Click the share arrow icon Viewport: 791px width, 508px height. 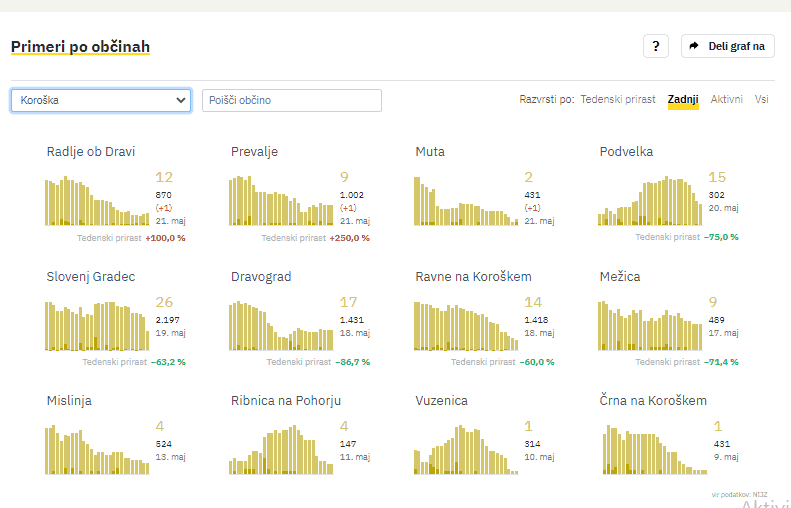pos(694,46)
